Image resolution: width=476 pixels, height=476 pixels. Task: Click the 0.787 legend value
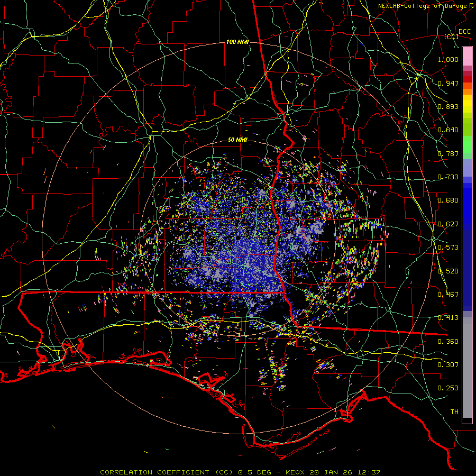tap(448, 153)
